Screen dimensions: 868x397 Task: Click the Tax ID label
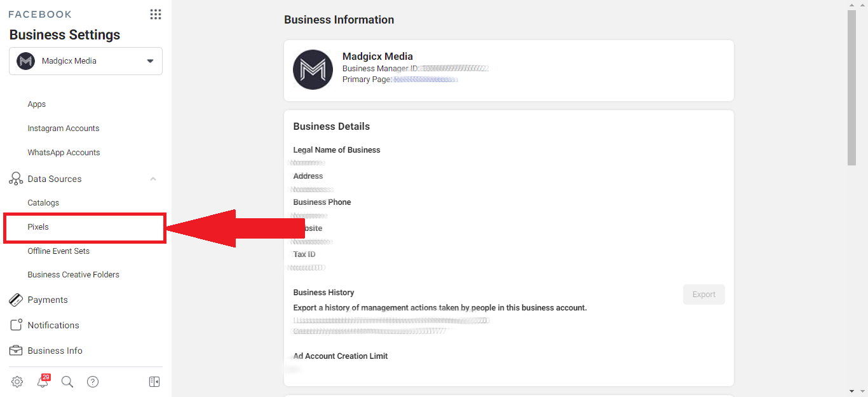point(304,254)
